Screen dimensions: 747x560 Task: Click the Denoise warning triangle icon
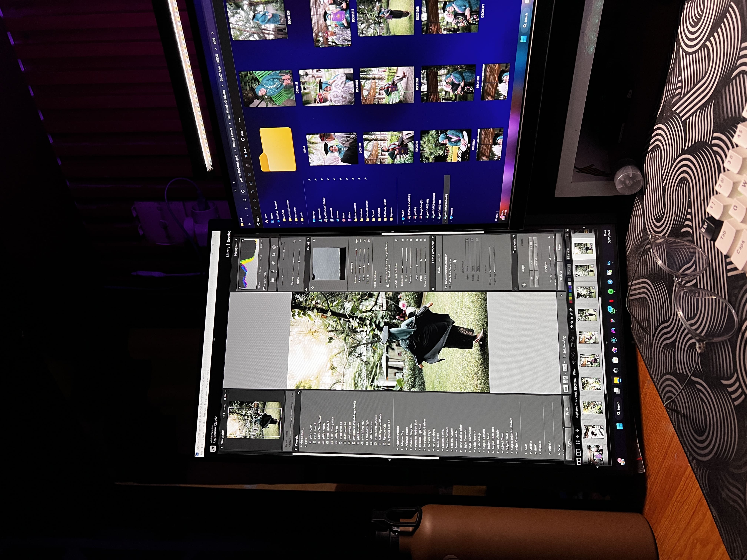388,286
